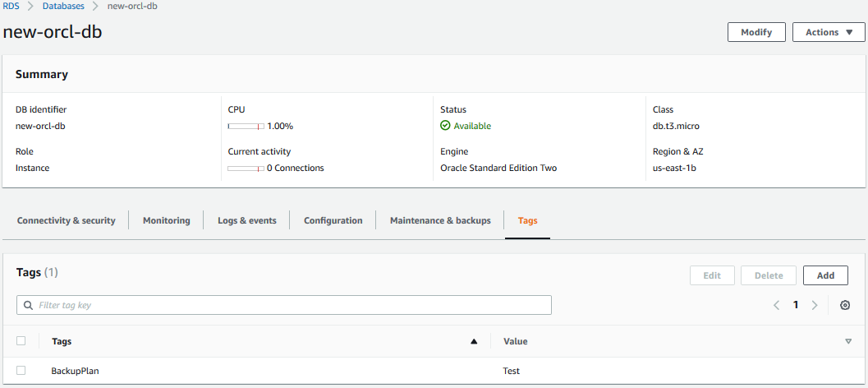Click the search magnifier in tag filter
Screen dimensions: 868x388
click(28, 305)
